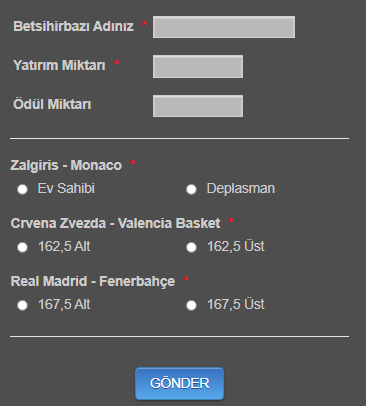Select 167,5 Alt radio for Real Madrid

(22, 305)
